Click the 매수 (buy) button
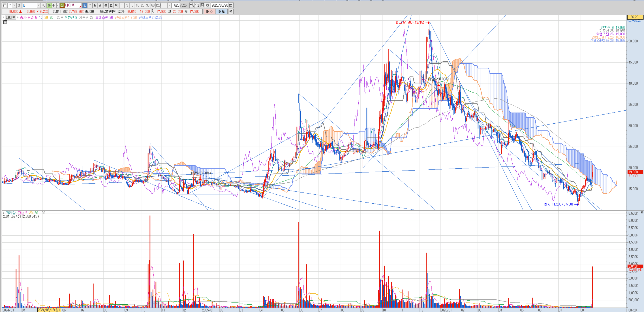Image resolution: width=644 pixels, height=312 pixels. [209, 12]
